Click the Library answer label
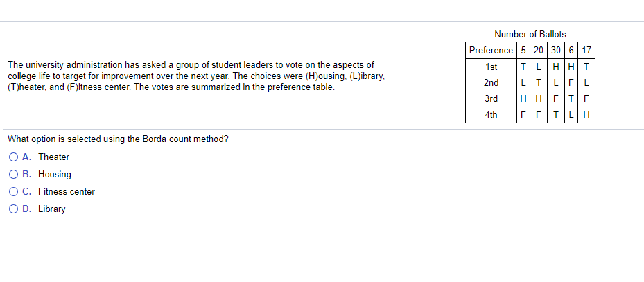 (52, 209)
